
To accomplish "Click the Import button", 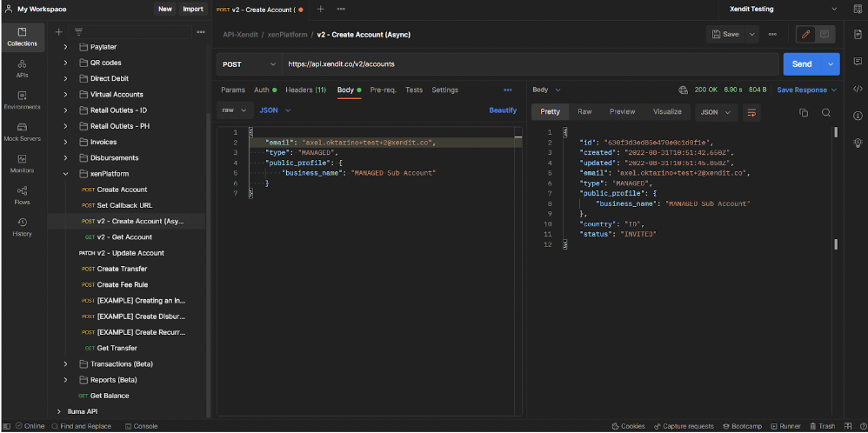I will (x=193, y=9).
